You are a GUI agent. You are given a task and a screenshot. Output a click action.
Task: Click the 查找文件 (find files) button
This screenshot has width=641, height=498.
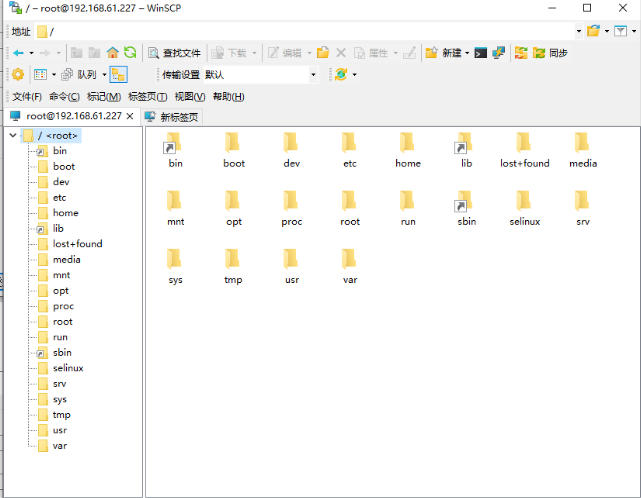click(174, 52)
